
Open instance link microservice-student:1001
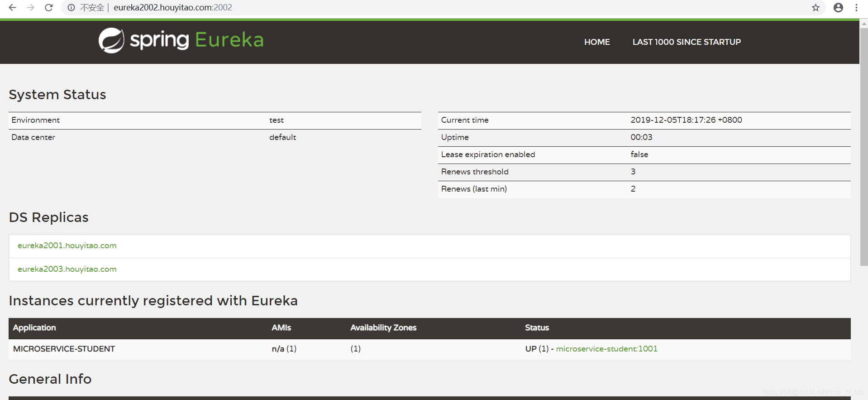click(x=606, y=349)
